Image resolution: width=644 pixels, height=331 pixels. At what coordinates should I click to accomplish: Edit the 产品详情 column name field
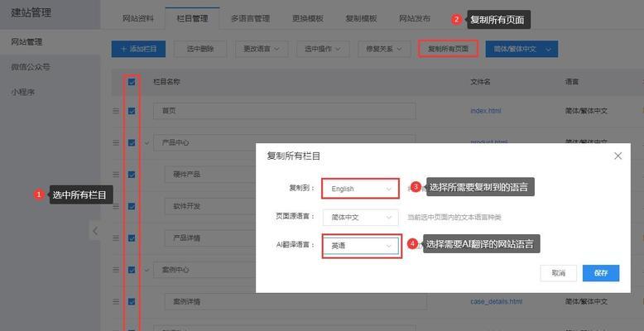(210, 238)
